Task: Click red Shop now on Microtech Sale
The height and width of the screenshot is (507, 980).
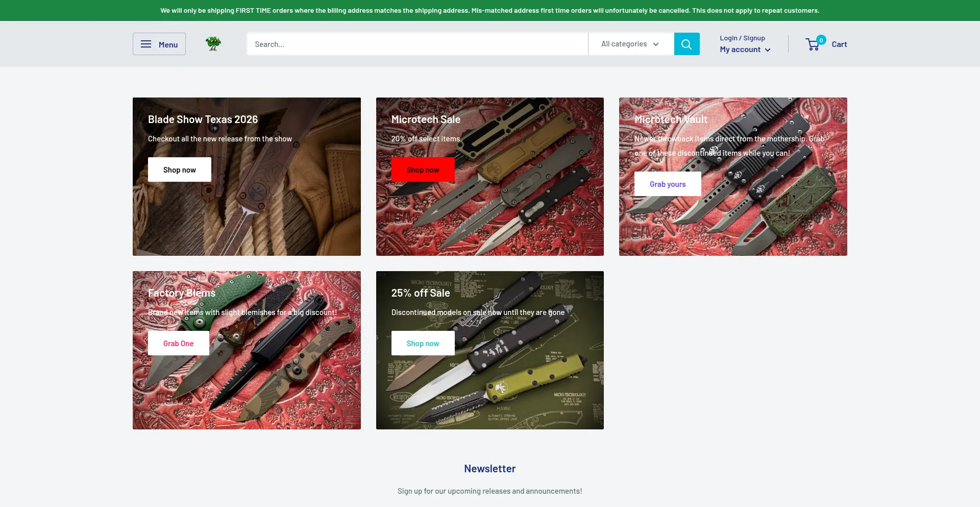Action: click(423, 170)
